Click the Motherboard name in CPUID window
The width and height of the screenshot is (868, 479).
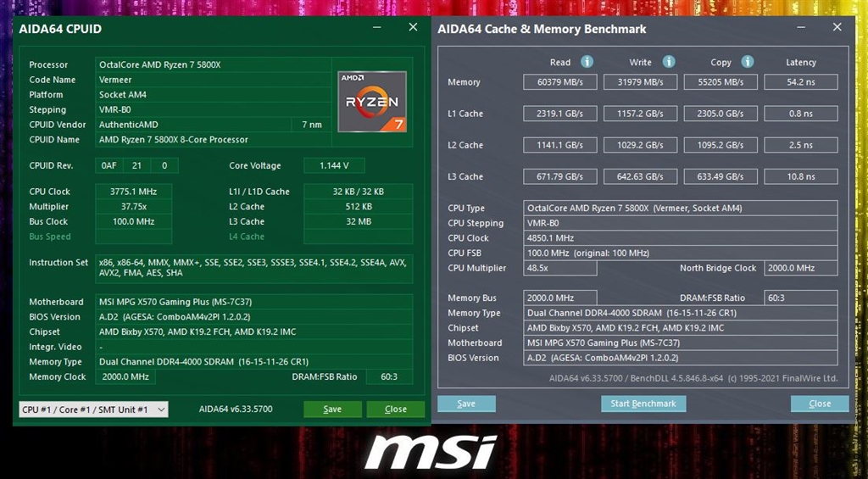pyautogui.click(x=253, y=302)
